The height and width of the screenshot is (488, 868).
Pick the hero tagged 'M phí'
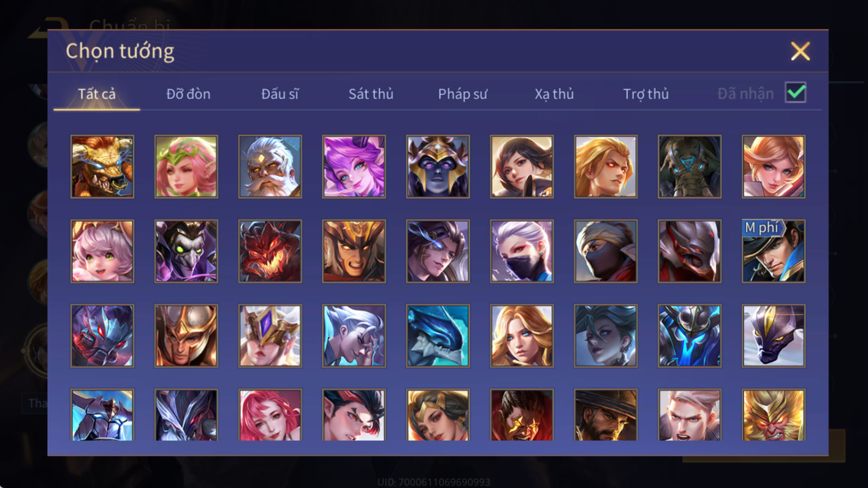click(x=774, y=251)
